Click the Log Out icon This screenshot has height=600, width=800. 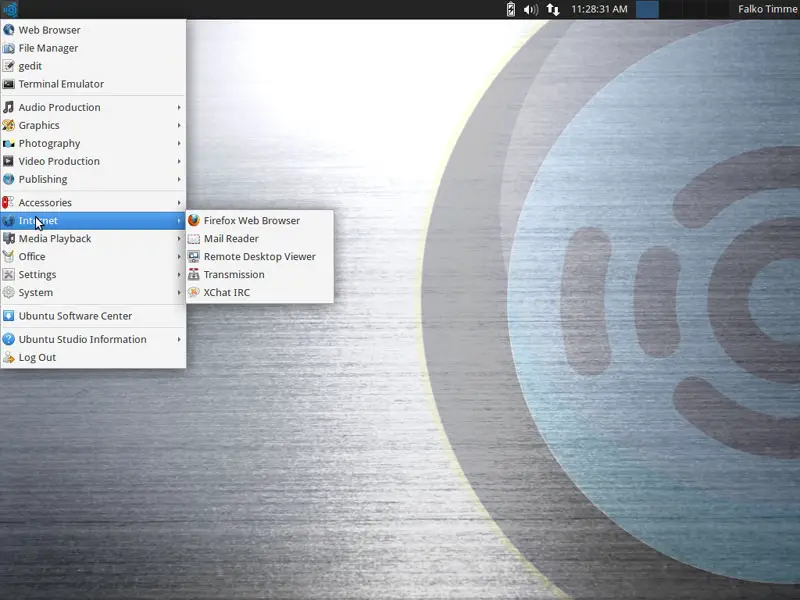[x=9, y=357]
